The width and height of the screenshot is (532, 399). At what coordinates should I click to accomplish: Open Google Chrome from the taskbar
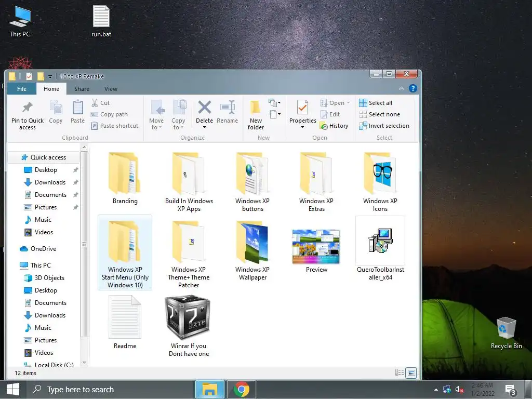pyautogui.click(x=241, y=390)
